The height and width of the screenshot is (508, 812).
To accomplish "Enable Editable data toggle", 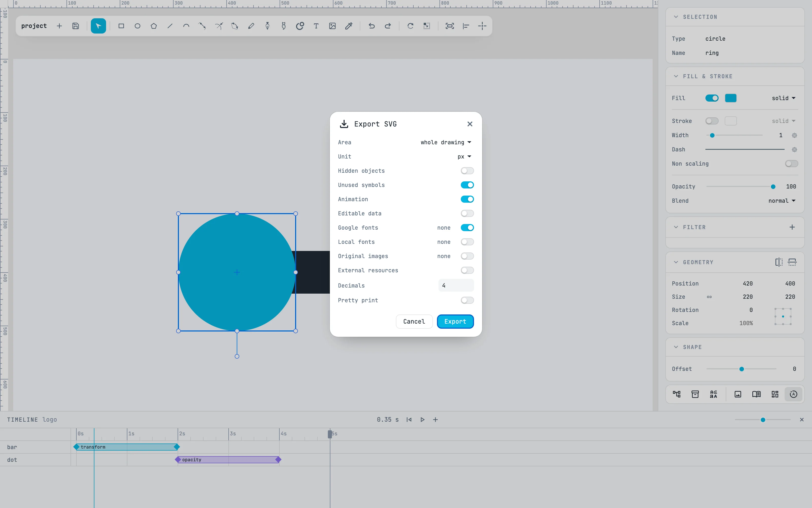I will (467, 213).
